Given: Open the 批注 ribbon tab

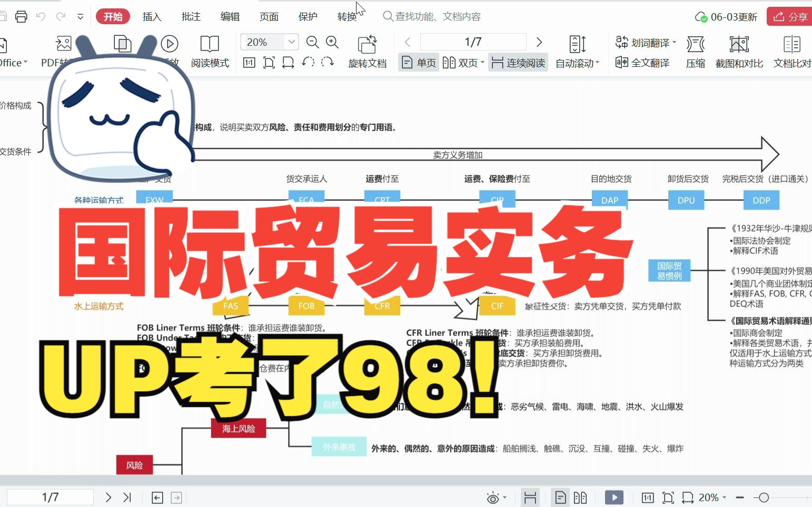Looking at the screenshot, I should 191,16.
